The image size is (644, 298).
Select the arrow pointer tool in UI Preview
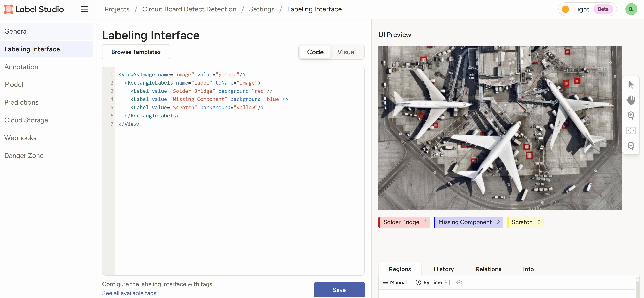coord(631,84)
